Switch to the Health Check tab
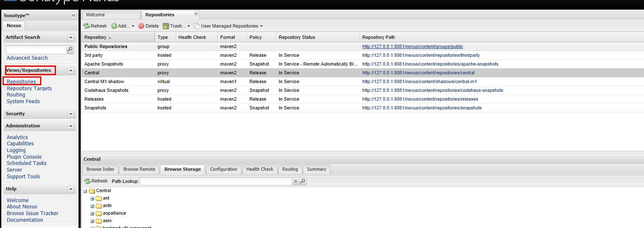This screenshot has height=228, width=644. (x=260, y=169)
